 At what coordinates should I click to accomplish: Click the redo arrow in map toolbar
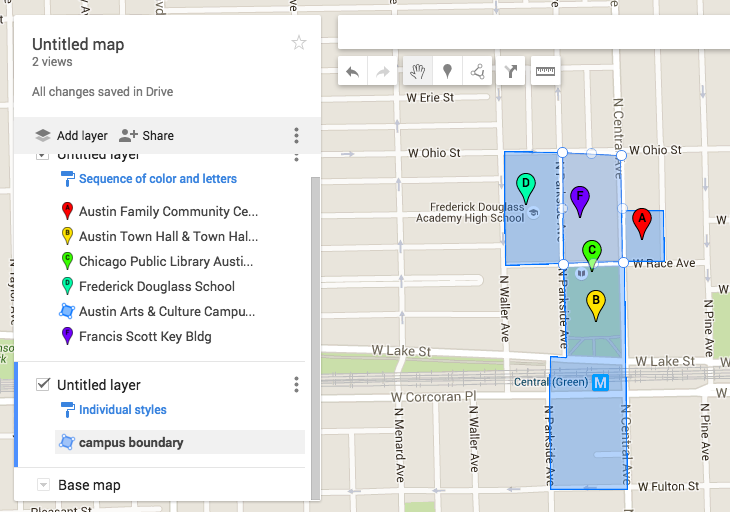pos(382,71)
